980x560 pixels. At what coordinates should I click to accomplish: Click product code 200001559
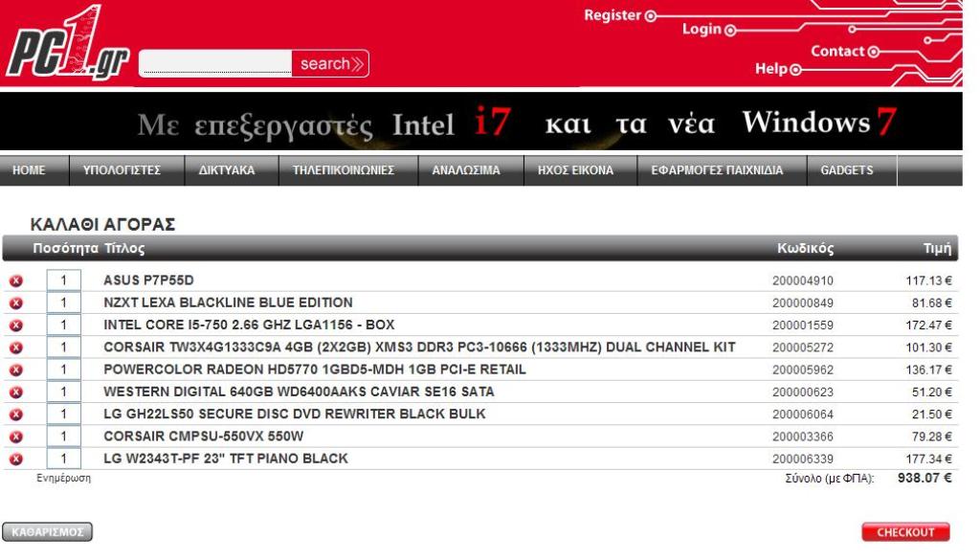803,325
